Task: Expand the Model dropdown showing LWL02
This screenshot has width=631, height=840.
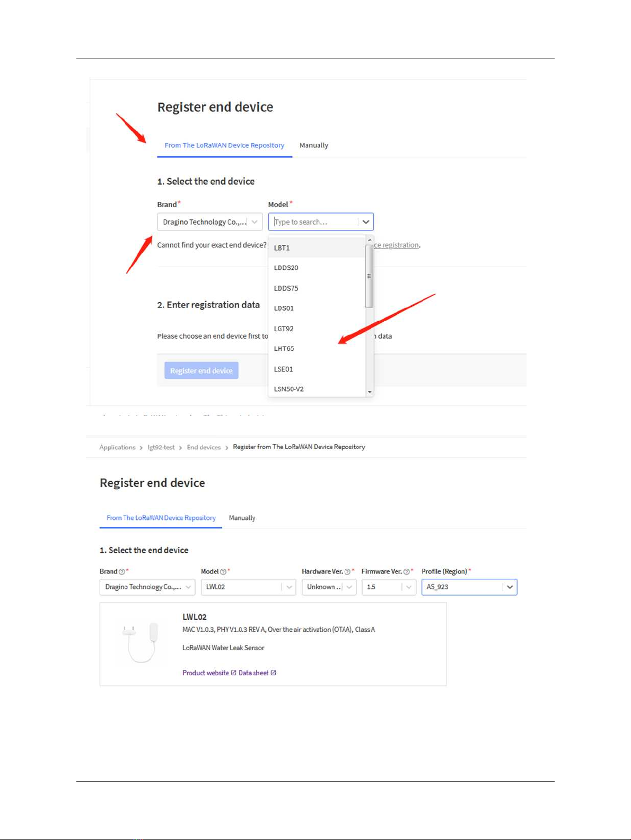Action: 248,587
